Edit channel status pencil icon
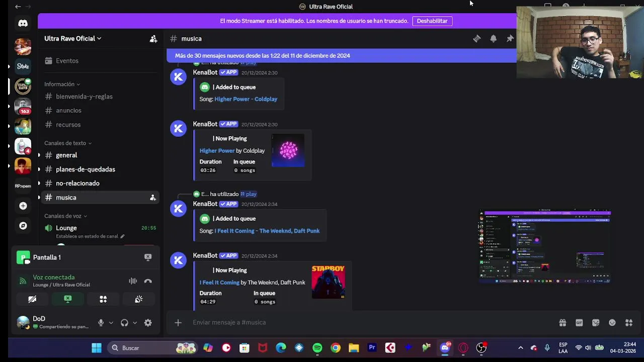644x362 pixels. pos(122,236)
